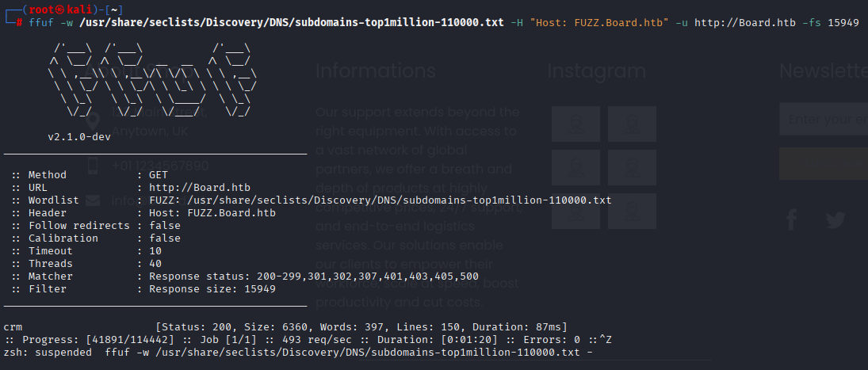Click the faded Subscribe button

click(824, 164)
